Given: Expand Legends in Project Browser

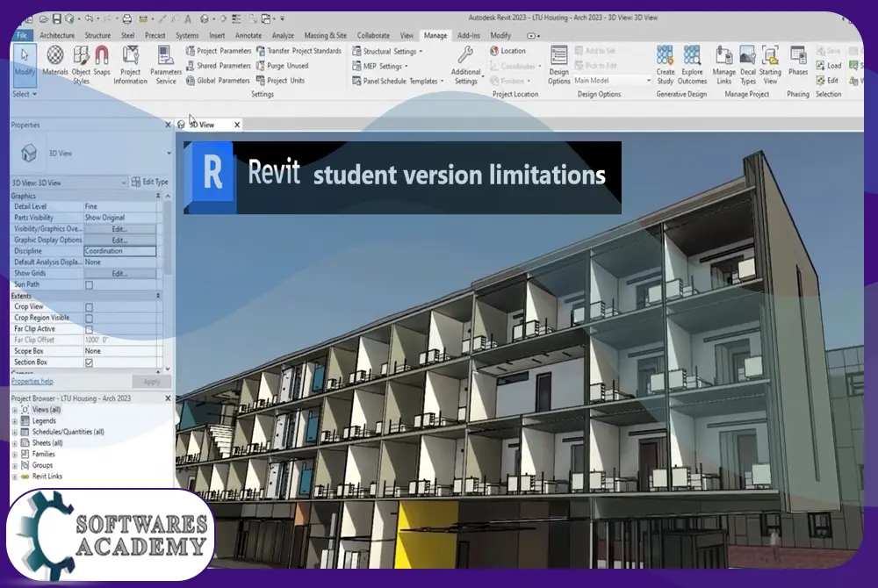Looking at the screenshot, I should 15,421.
